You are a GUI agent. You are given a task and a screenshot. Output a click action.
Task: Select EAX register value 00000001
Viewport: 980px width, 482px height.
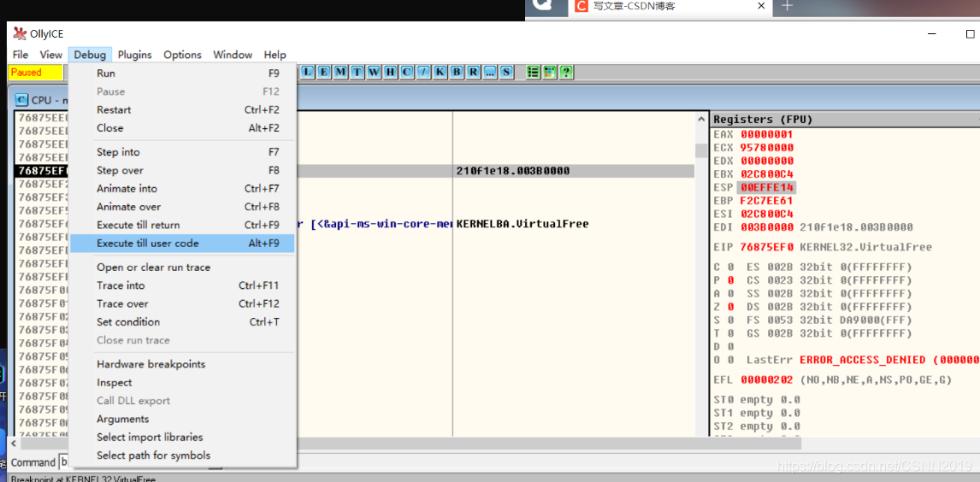[768, 134]
